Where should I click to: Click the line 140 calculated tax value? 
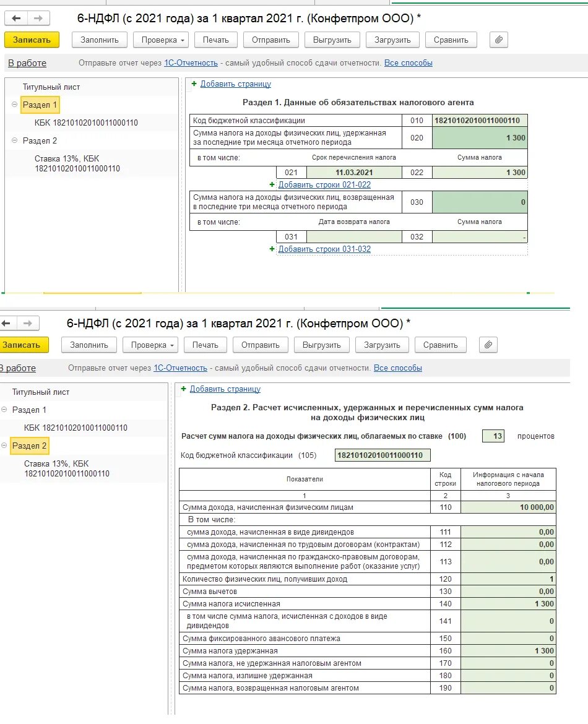coord(509,604)
